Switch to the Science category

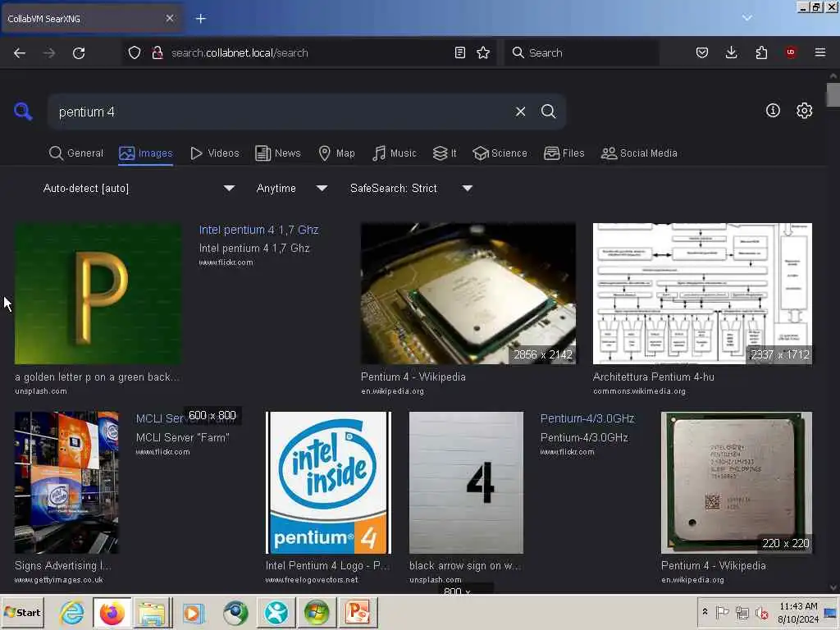500,153
